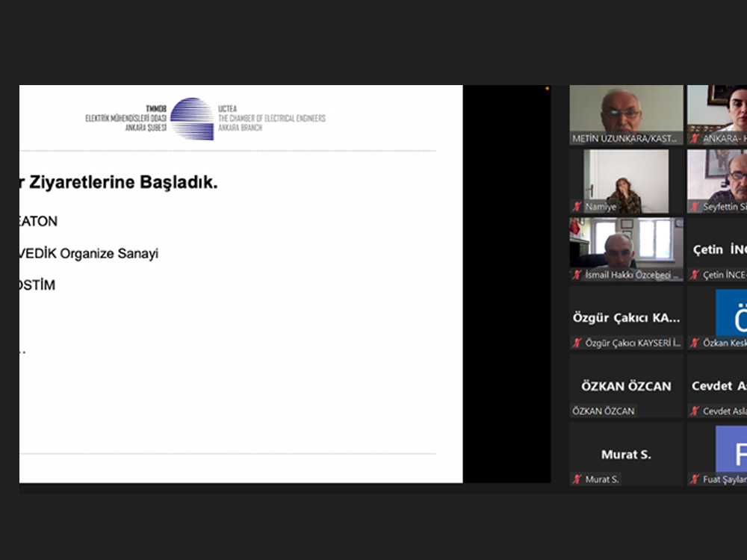Click the slide heading 'Ziyaretlerine Başladık.'

coord(123,182)
